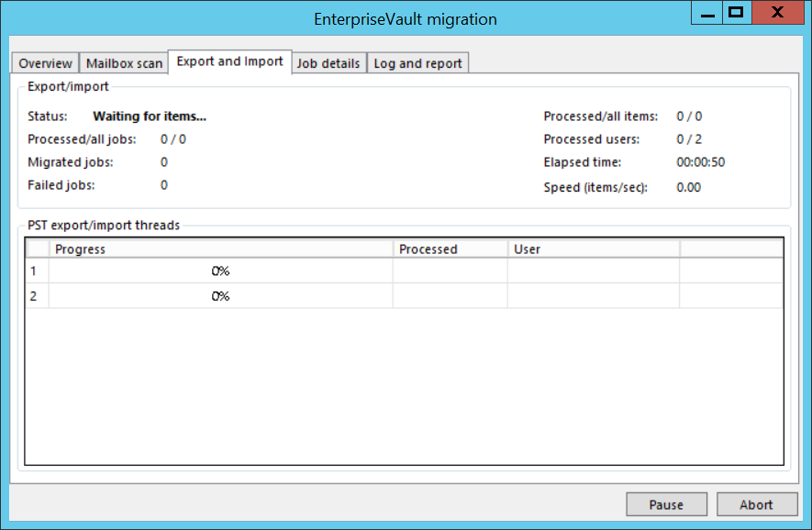Click the 0% progress bar of thread 1
812x530 pixels.
point(220,271)
